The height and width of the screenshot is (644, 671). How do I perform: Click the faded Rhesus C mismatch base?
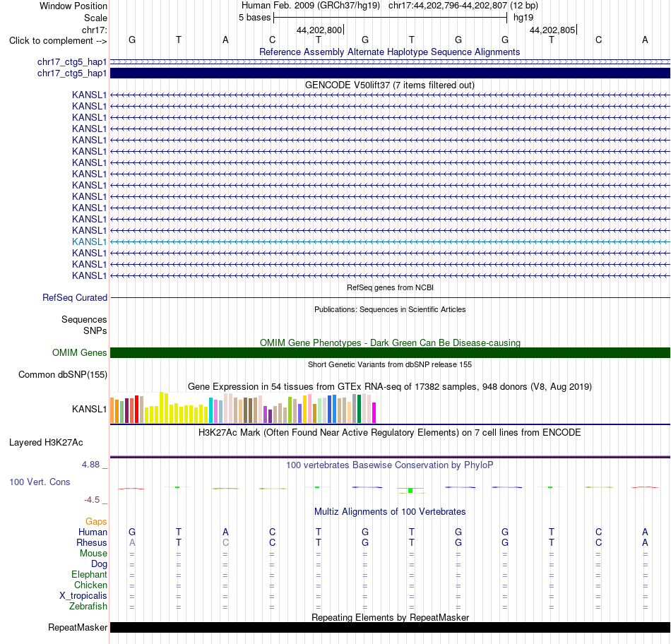pyautogui.click(x=225, y=542)
